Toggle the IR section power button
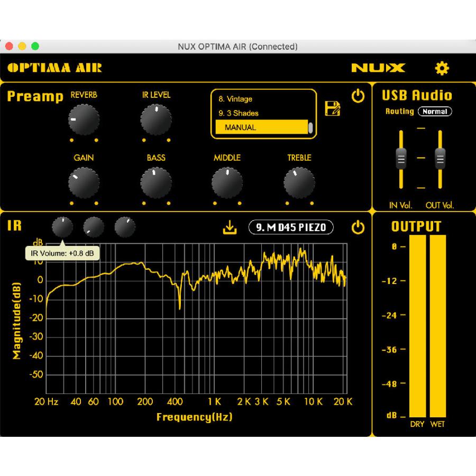The image size is (476, 476). tap(358, 227)
